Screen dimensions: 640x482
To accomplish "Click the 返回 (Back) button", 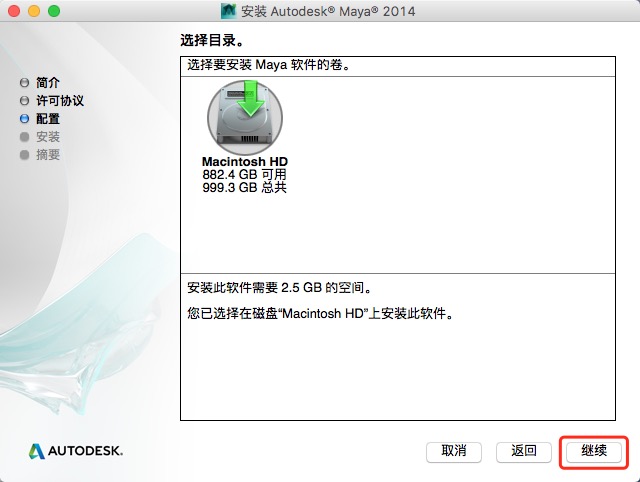I will [x=524, y=452].
